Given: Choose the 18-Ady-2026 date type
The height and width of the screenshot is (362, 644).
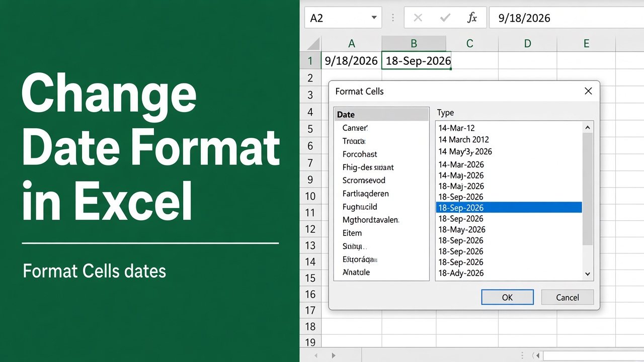Looking at the screenshot, I should (461, 273).
